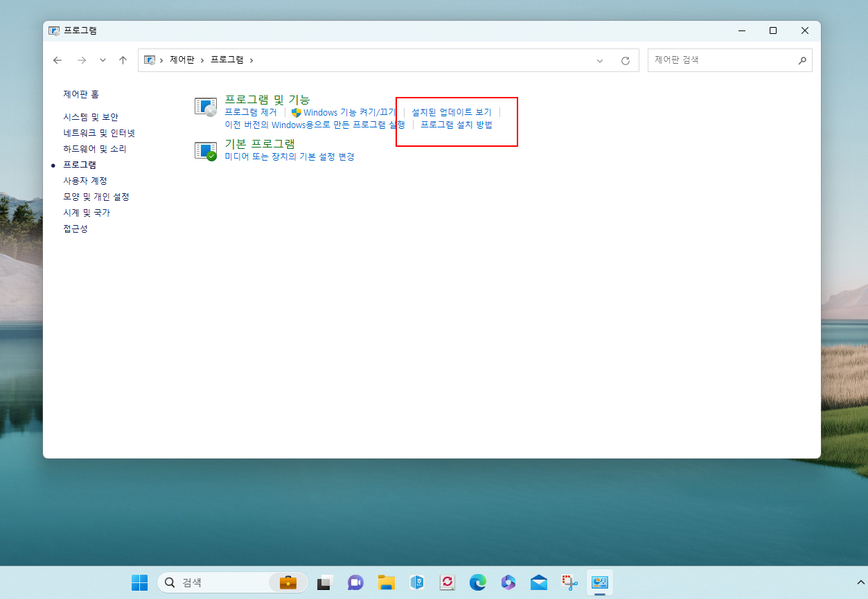Click the window title bar icon
The height and width of the screenshot is (599, 868).
[x=54, y=30]
